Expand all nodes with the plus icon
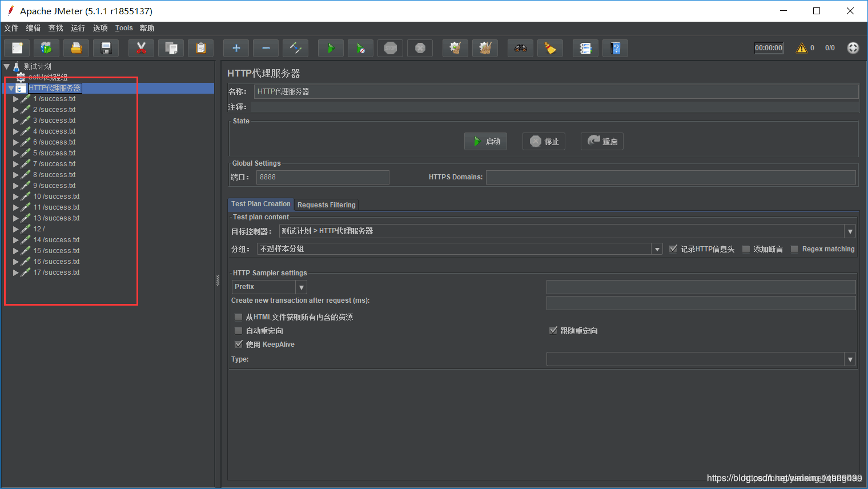 tap(236, 49)
